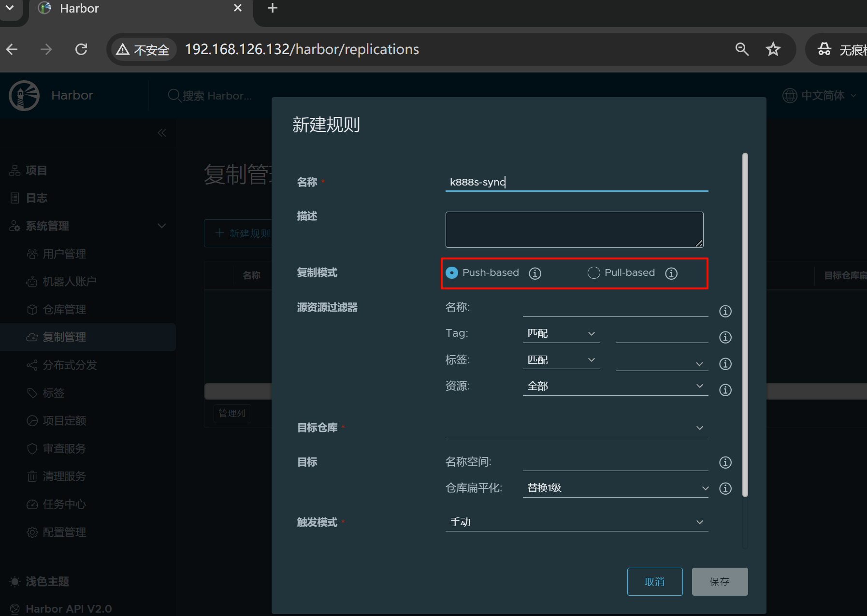Click info icon for Tag filter row
Image resolution: width=867 pixels, height=616 pixels.
coord(725,337)
